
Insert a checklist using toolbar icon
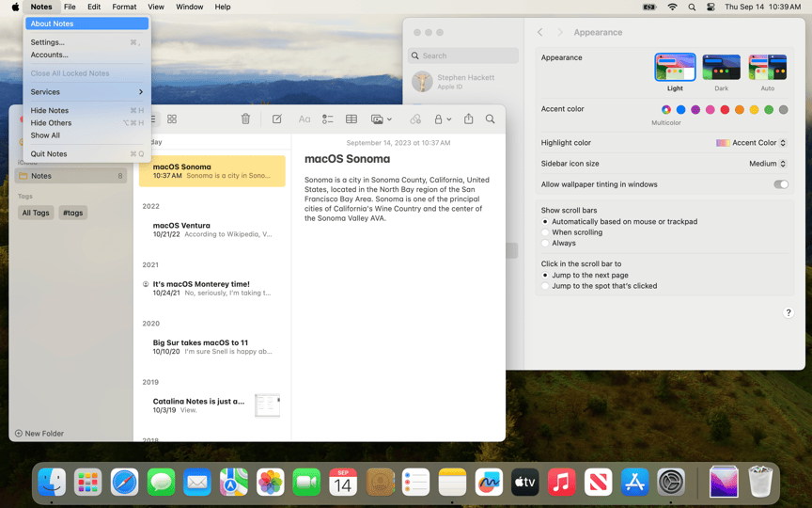(327, 119)
